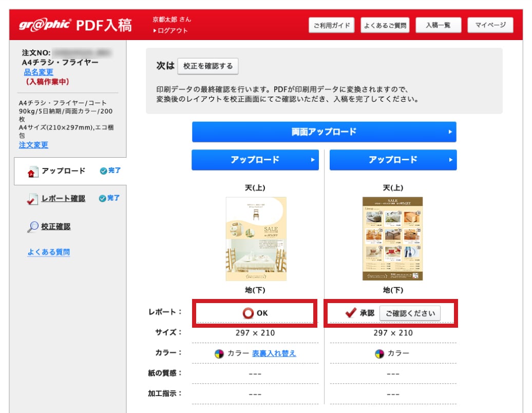Select レポート確認 in the sidebar
Screen dimensions: 532x413
pyautogui.click(x=63, y=199)
